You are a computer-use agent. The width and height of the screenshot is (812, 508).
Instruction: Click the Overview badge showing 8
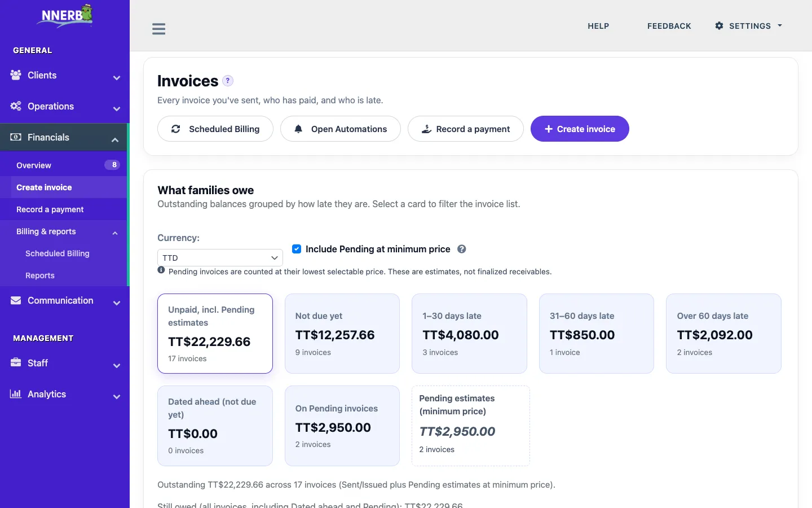click(112, 165)
